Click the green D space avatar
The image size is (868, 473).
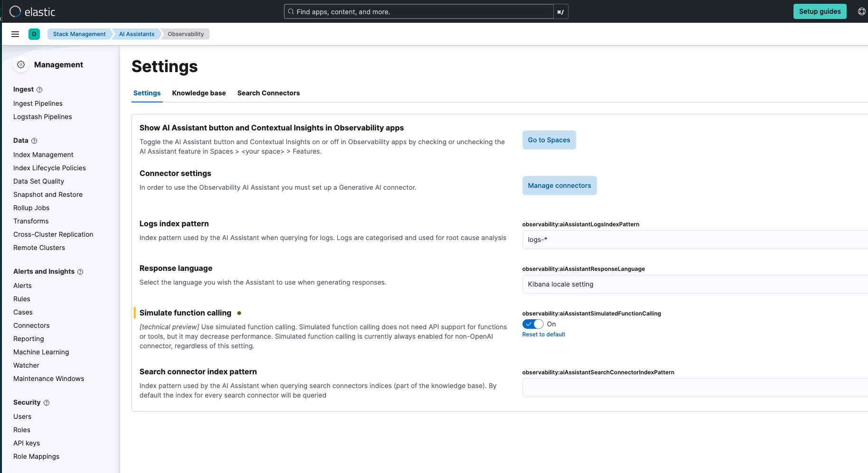(x=34, y=34)
